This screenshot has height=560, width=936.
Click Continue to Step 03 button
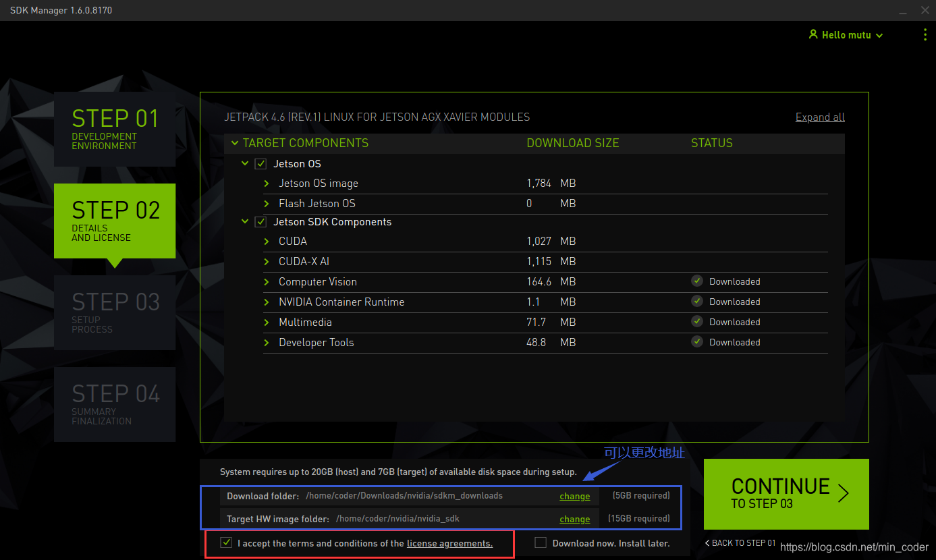click(x=786, y=494)
